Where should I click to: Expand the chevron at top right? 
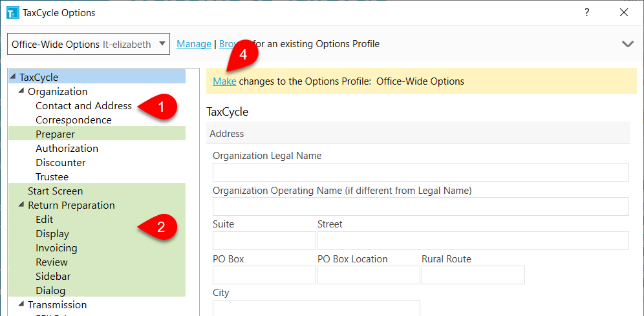coord(627,44)
